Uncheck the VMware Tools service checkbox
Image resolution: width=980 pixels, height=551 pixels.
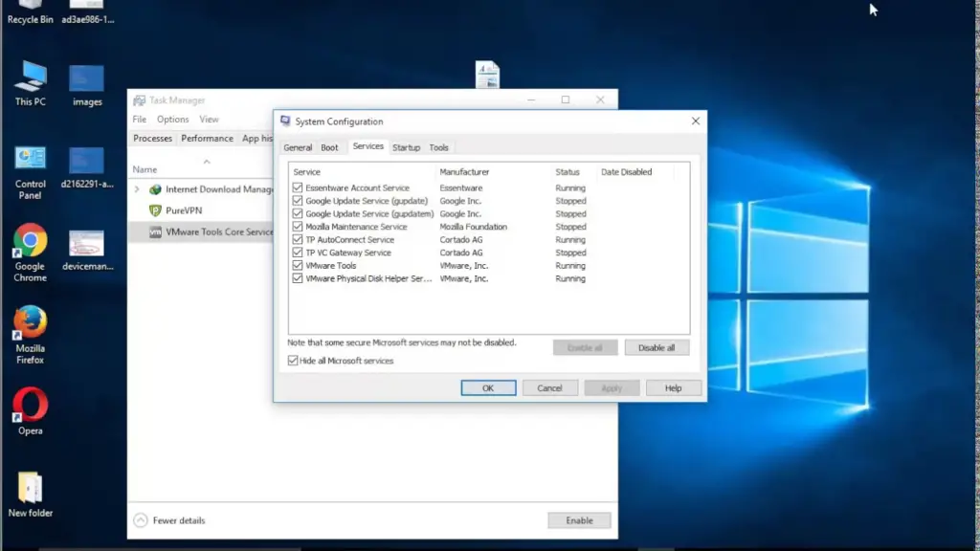[298, 266]
